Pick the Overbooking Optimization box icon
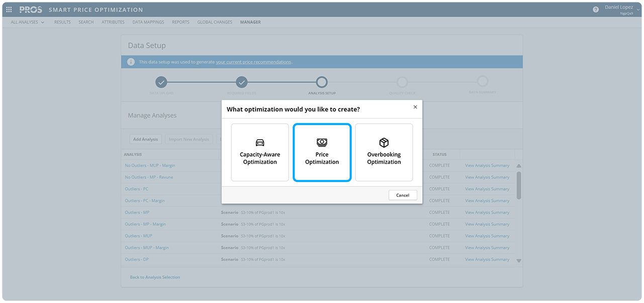The height and width of the screenshot is (303, 644). (x=384, y=143)
